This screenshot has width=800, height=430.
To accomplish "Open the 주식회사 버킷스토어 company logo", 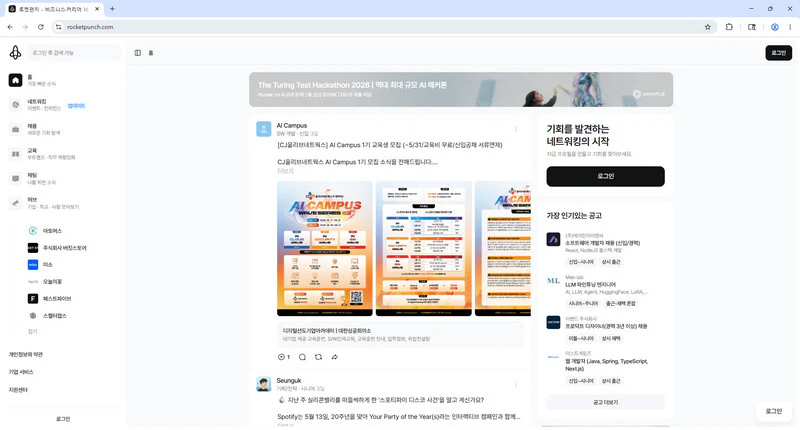I will click(x=33, y=248).
